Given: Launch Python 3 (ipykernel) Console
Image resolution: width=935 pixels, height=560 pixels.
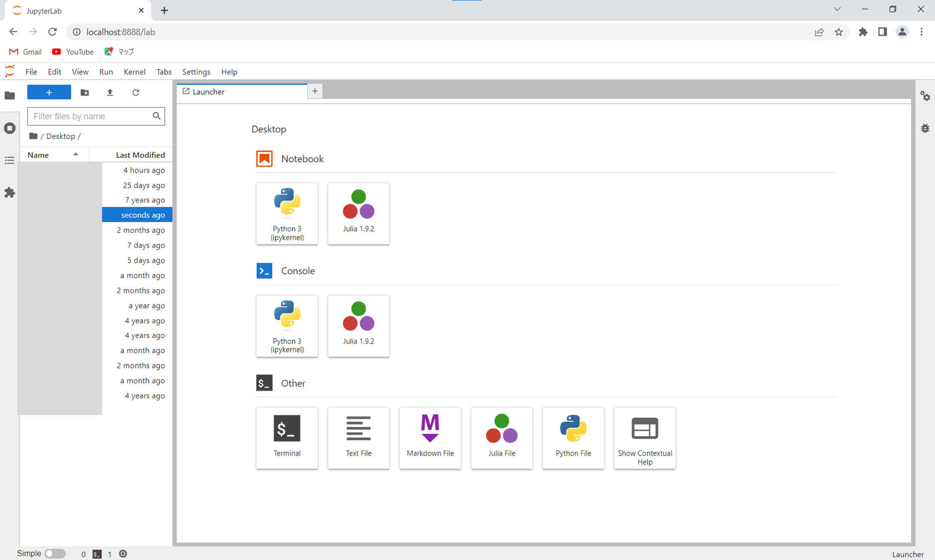Looking at the screenshot, I should pyautogui.click(x=287, y=326).
